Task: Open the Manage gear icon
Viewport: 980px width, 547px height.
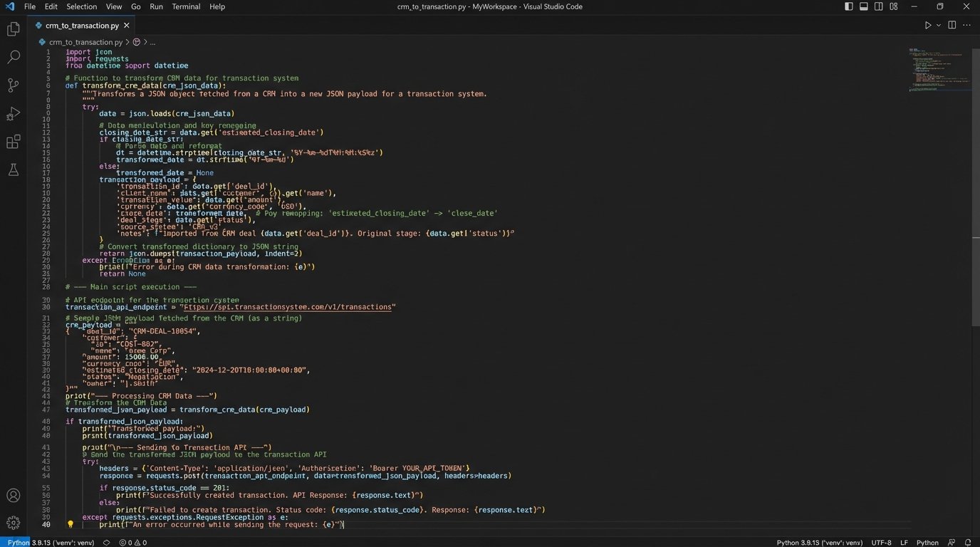Action: pos(13,523)
